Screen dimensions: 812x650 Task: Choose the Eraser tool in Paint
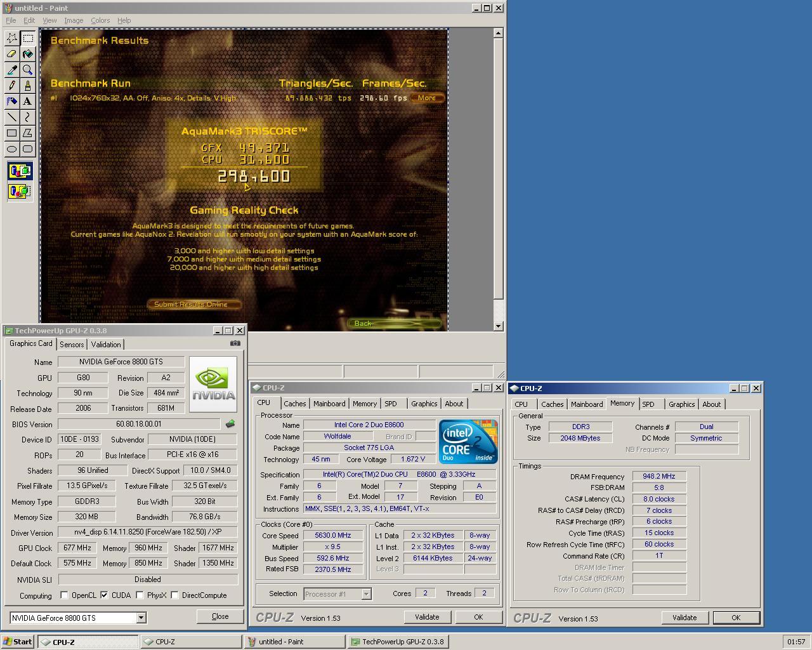12,54
